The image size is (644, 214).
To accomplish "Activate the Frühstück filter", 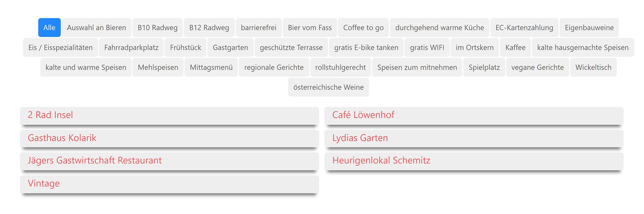I will pos(185,48).
